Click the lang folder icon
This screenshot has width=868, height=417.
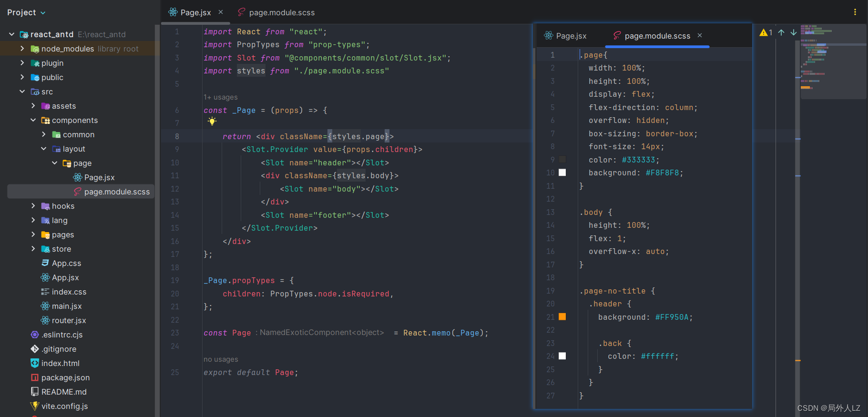[45, 220]
